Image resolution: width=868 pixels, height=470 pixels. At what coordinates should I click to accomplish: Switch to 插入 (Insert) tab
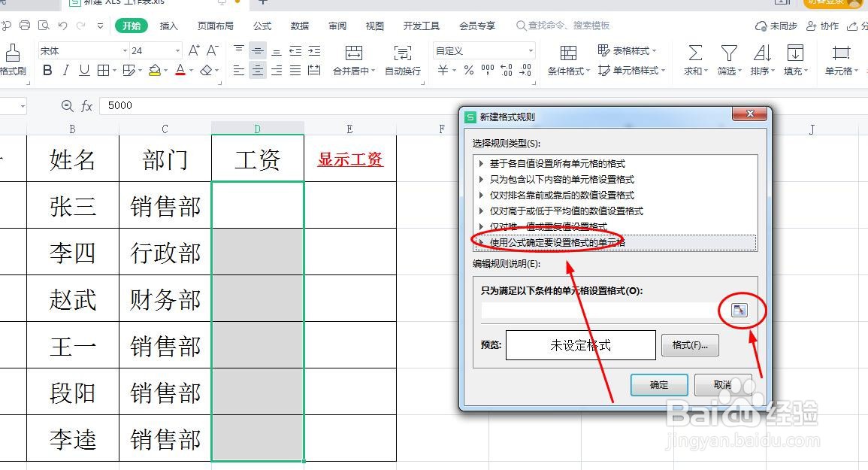click(x=168, y=26)
